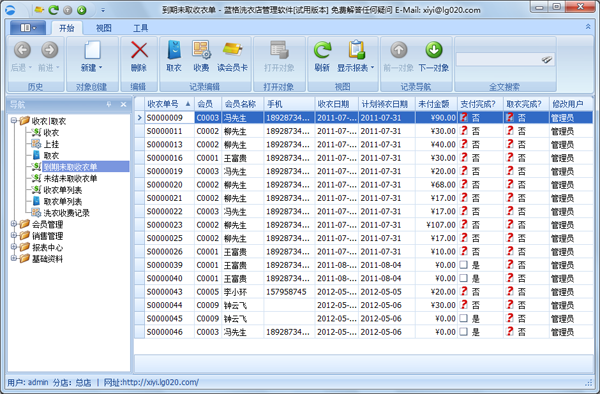Click the 全文搜索 search input field
Image resolution: width=600 pixels, height=394 pixels.
point(499,60)
